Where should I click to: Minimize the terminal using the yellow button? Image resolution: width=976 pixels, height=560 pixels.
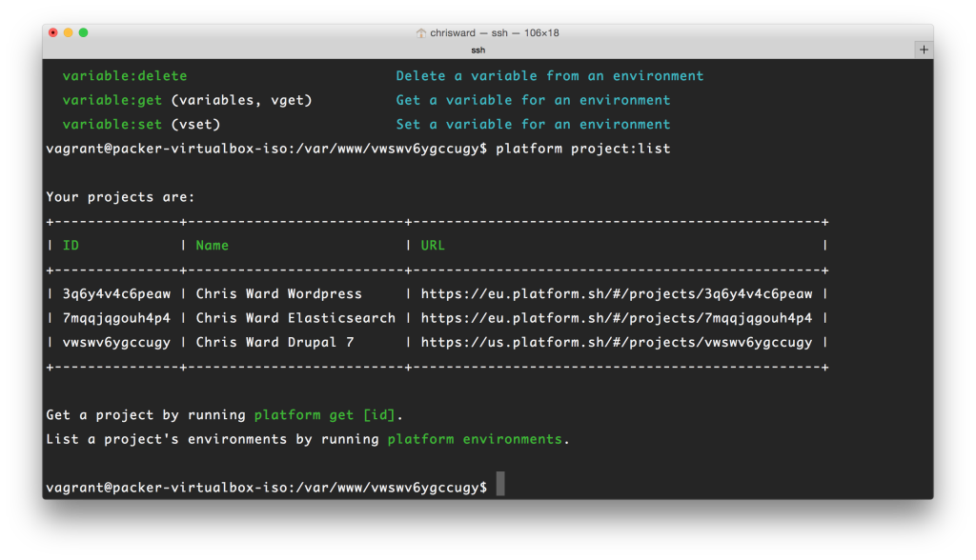tap(69, 32)
